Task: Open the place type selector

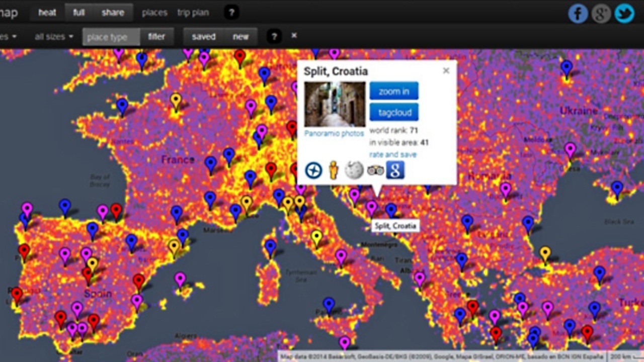Action: (107, 37)
